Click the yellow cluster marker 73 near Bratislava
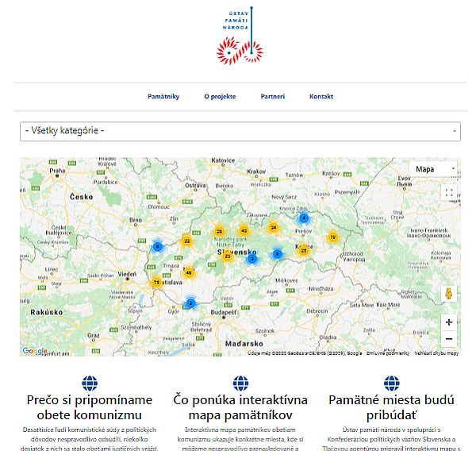This screenshot has width=476, height=451. [x=157, y=283]
